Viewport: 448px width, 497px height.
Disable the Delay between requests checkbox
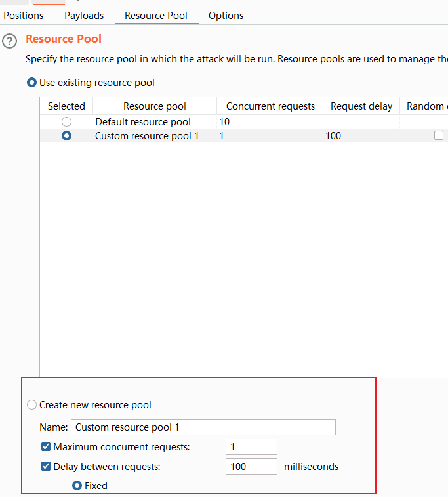coord(46,467)
